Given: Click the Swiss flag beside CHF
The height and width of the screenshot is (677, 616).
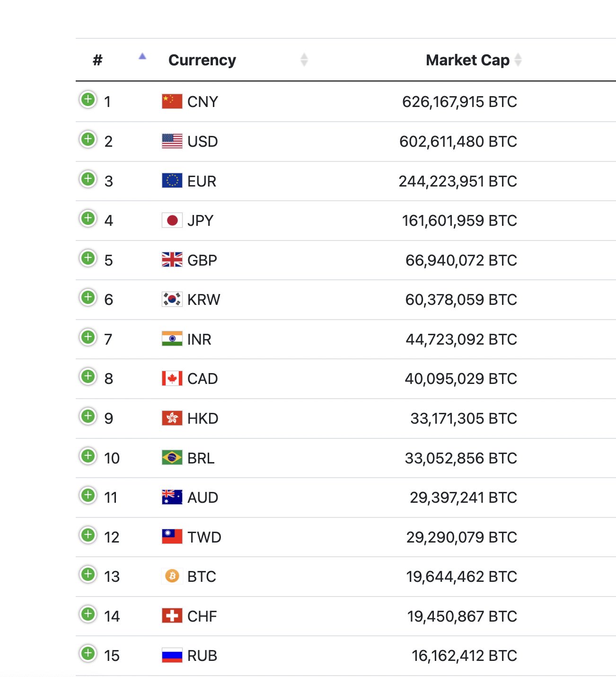Looking at the screenshot, I should tap(172, 616).
